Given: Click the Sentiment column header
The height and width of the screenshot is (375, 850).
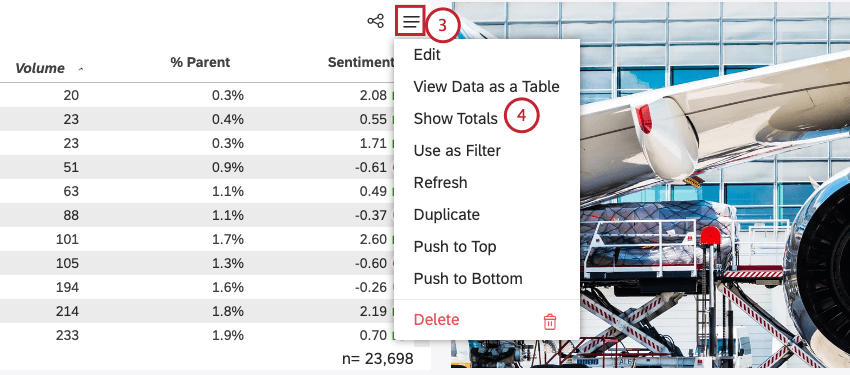Looking at the screenshot, I should 360,62.
